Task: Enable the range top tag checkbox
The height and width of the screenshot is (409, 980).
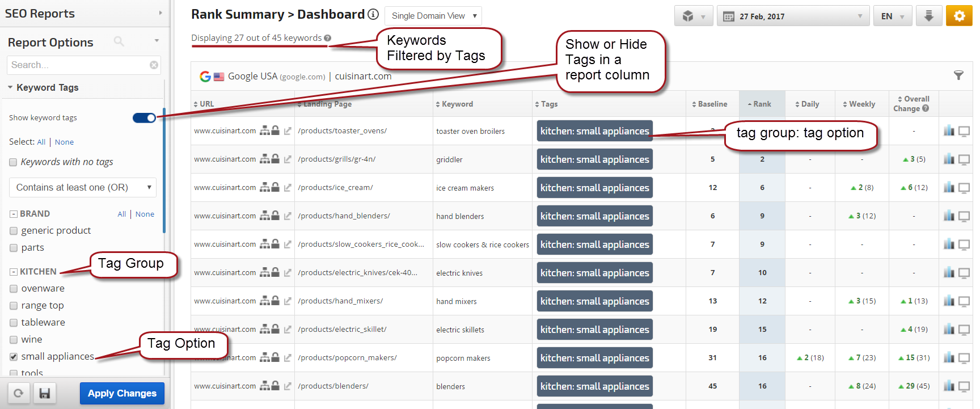Action: click(x=14, y=306)
